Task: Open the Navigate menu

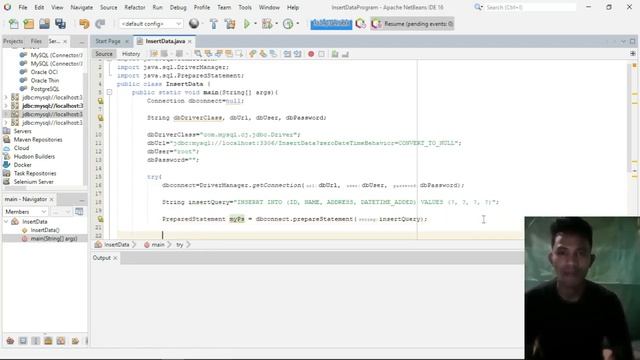Action: [81, 7]
